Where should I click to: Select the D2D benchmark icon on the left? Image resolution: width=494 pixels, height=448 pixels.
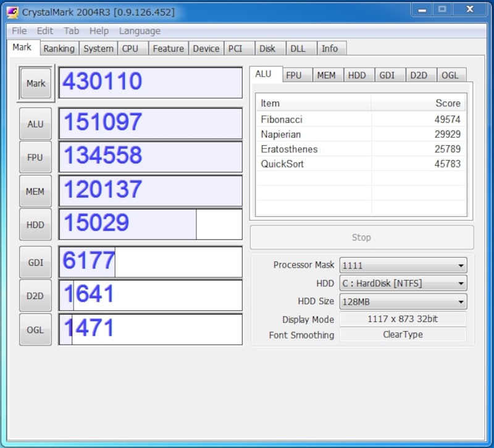[x=35, y=296]
